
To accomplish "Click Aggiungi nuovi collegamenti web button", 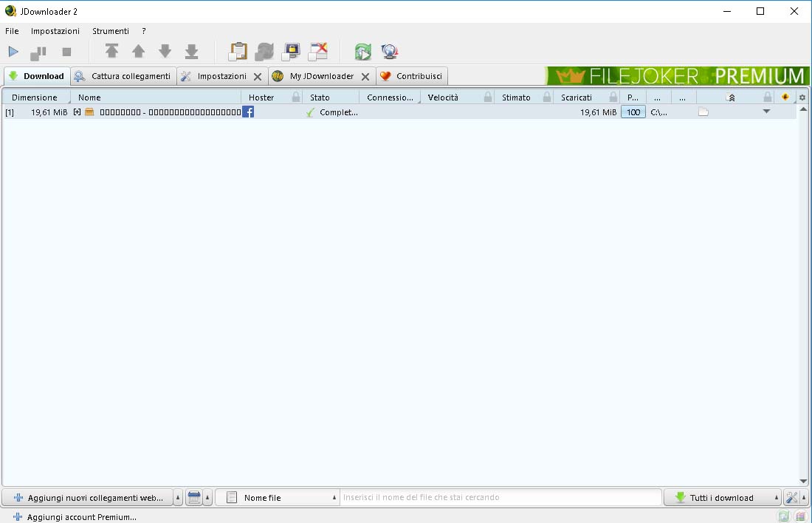I will 88,498.
